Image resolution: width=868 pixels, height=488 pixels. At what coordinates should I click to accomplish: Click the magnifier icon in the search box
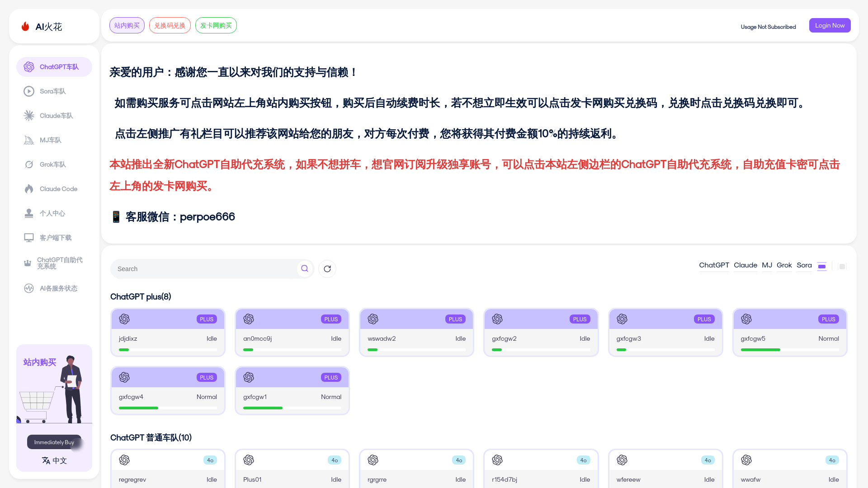305,268
